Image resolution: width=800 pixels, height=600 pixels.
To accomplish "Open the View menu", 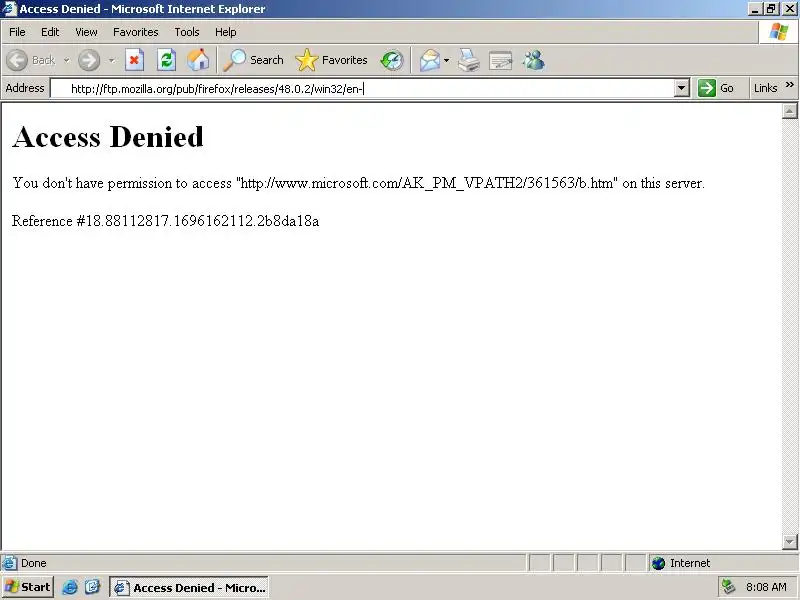I will pos(86,32).
